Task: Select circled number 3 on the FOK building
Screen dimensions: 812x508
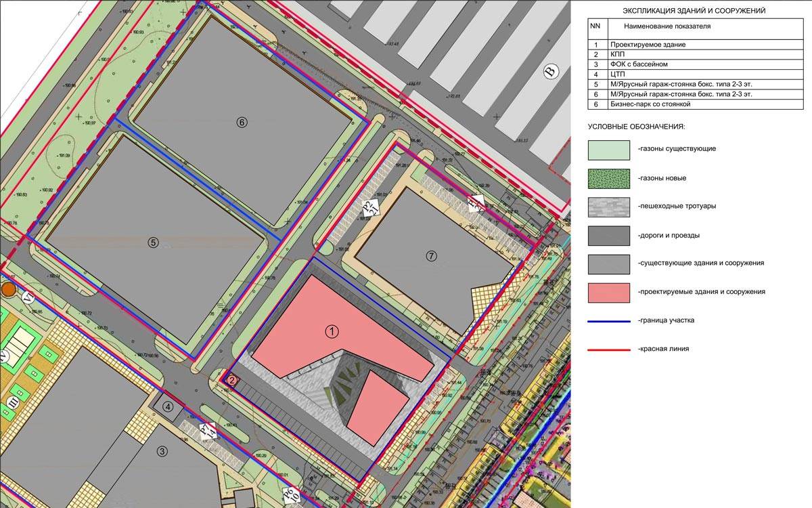Action: click(x=162, y=452)
